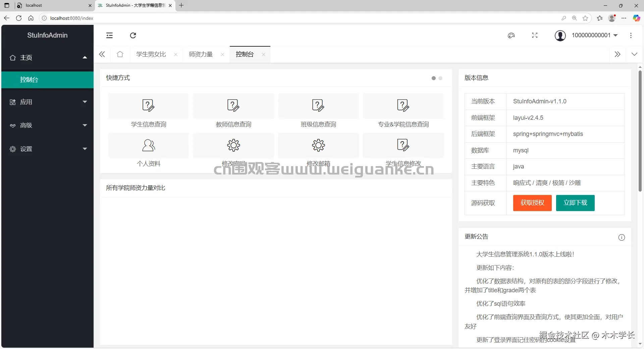Click info icon on 更新公告 panel
Image resolution: width=644 pixels, height=349 pixels.
coord(622,237)
